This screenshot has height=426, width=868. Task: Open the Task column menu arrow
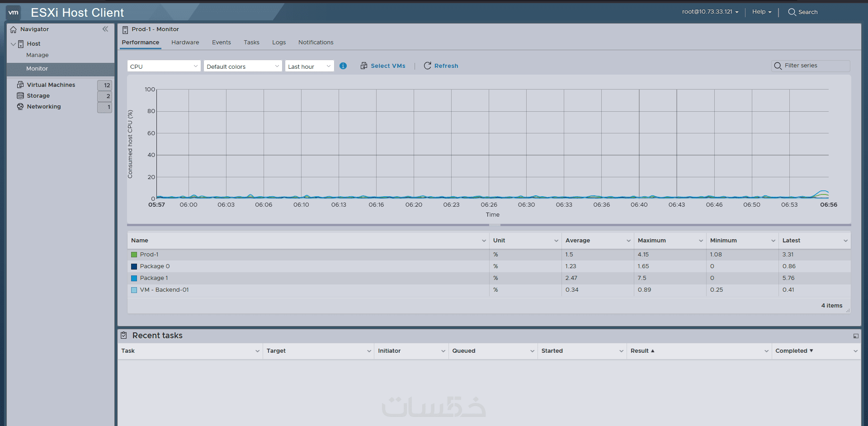[257, 351]
